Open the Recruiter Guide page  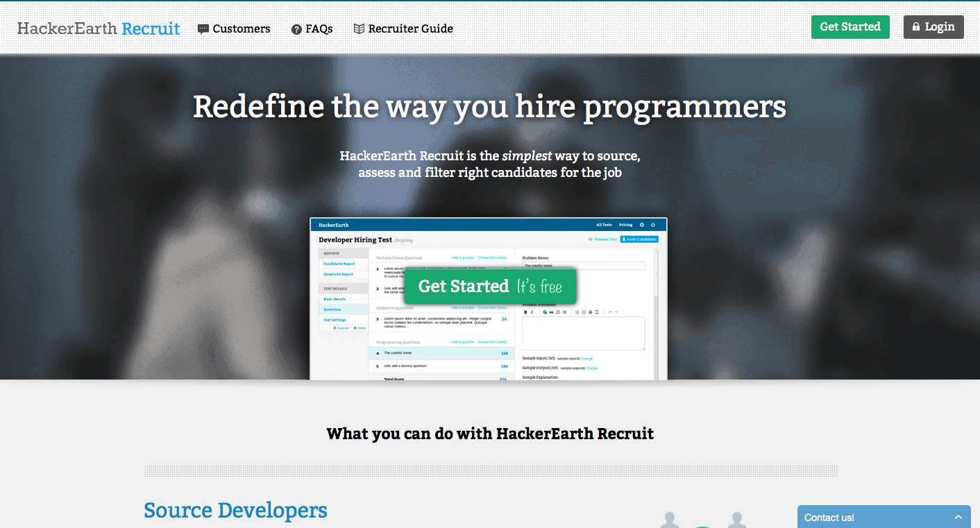pyautogui.click(x=410, y=29)
